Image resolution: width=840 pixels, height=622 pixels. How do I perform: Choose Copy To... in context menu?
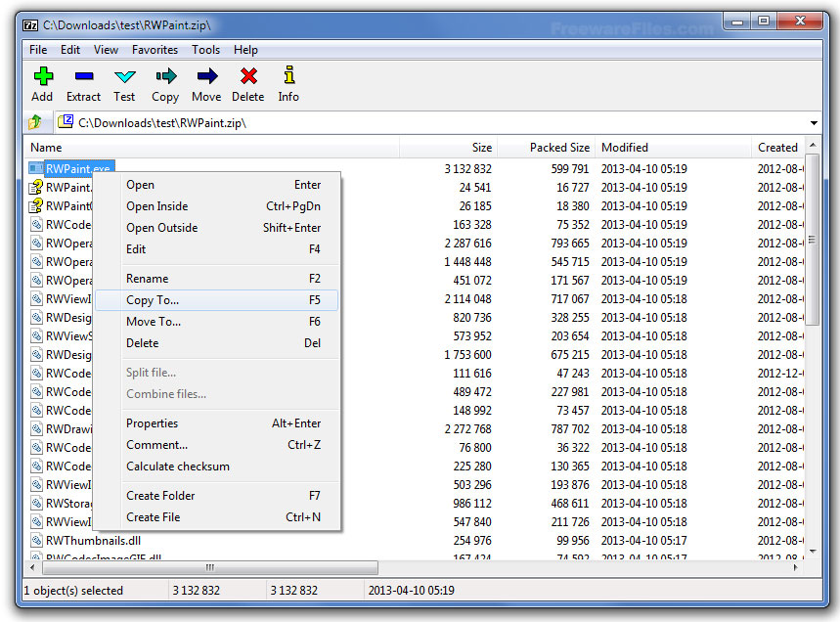[x=216, y=300]
